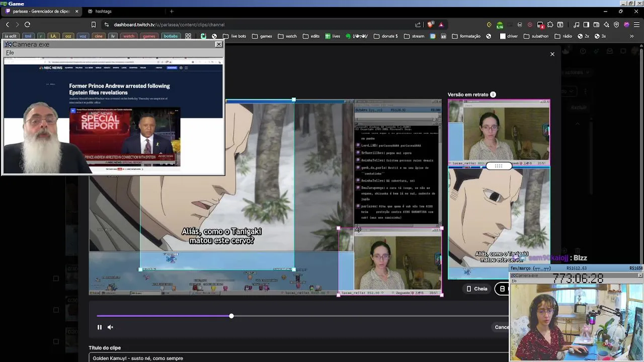
Task: Expand the 'formatação' bookmark folder
Action: click(466, 36)
